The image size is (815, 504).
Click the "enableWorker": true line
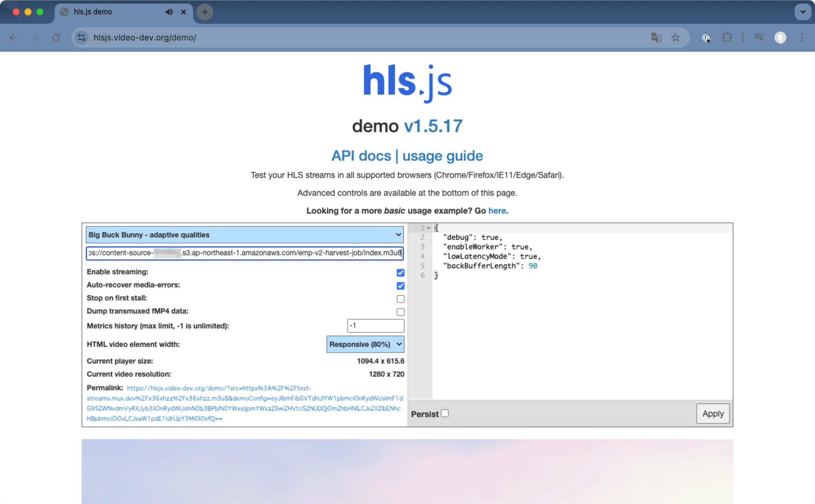[x=487, y=247]
